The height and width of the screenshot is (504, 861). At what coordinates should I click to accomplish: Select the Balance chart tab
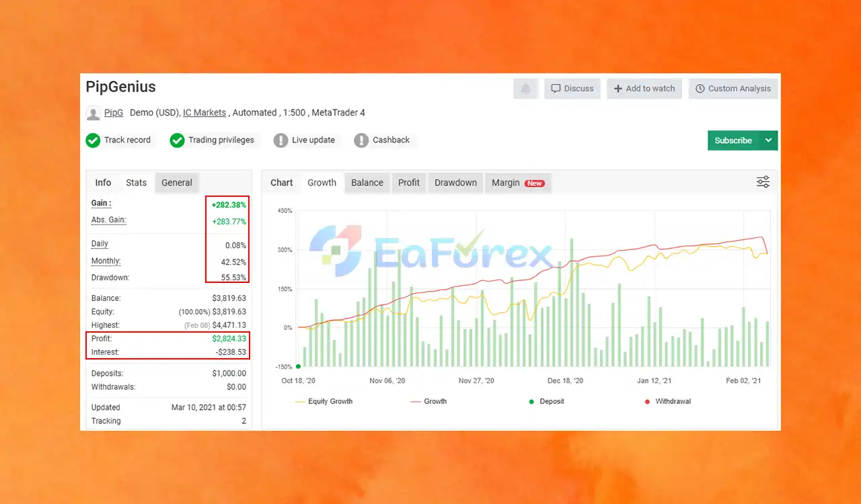(367, 183)
